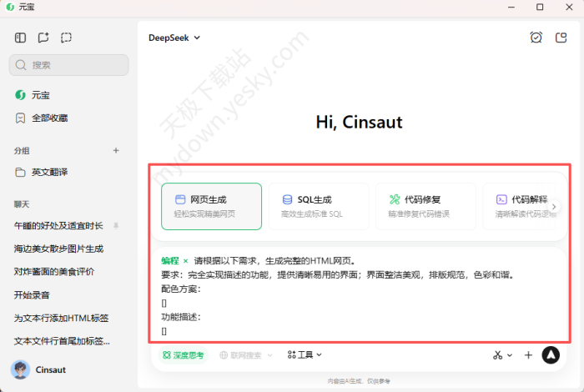Click the plus icon beside the send button

[x=528, y=355]
